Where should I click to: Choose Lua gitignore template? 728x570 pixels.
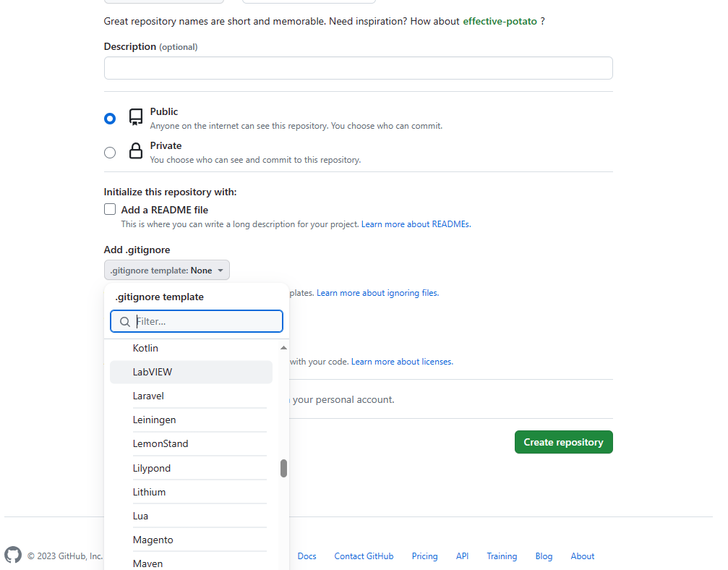[x=191, y=516]
